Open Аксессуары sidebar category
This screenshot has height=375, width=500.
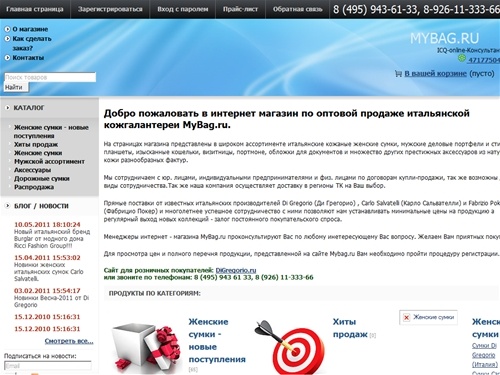point(33,170)
